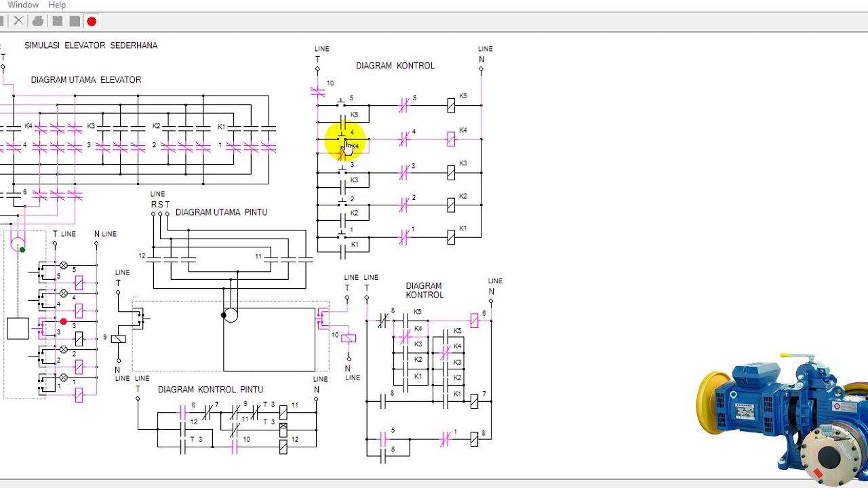The height and width of the screenshot is (488, 868).
Task: Select the elevator car square box
Action: coord(18,328)
